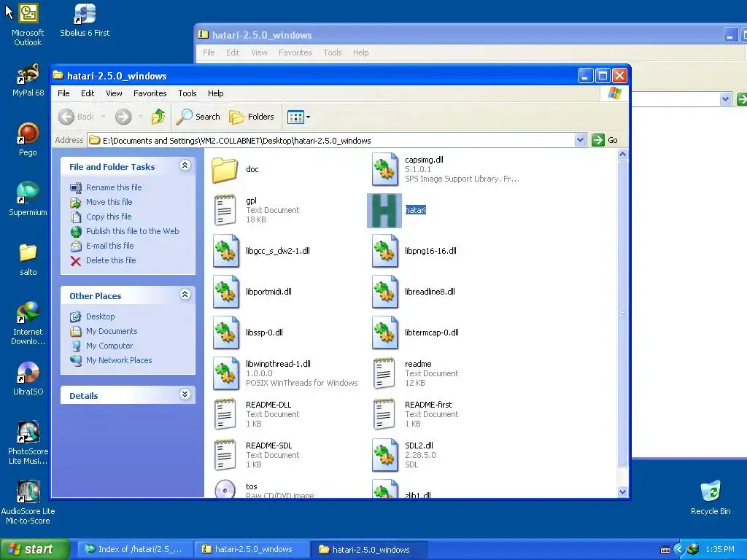Select the libreadline8.dll icon
747x560 pixels.
click(384, 292)
